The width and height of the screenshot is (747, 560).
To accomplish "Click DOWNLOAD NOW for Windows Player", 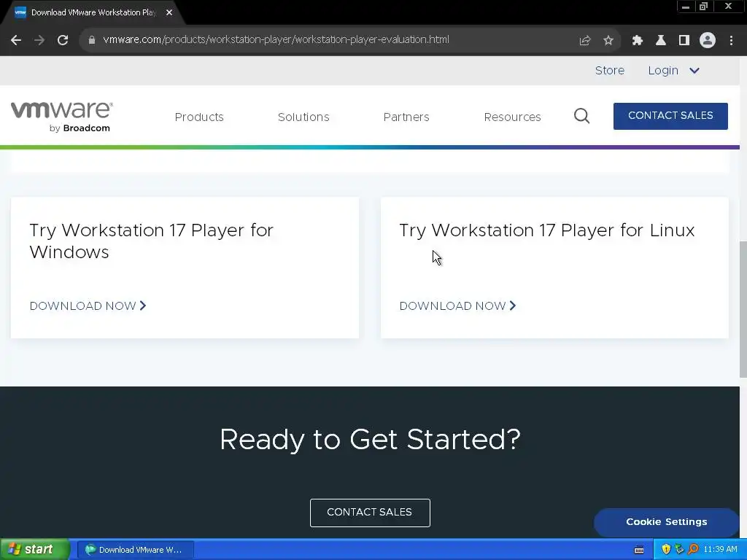I will coord(88,306).
